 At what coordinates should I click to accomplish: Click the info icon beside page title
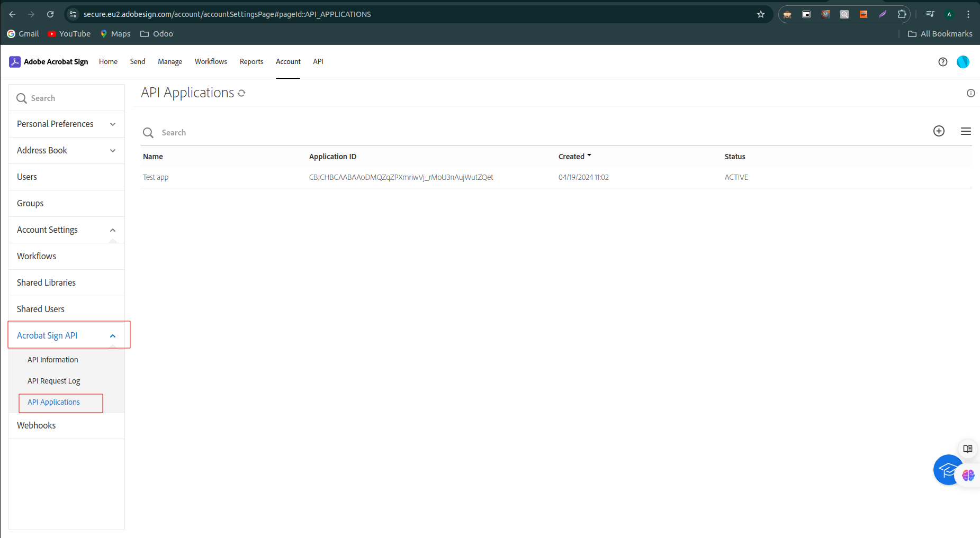[x=971, y=93]
